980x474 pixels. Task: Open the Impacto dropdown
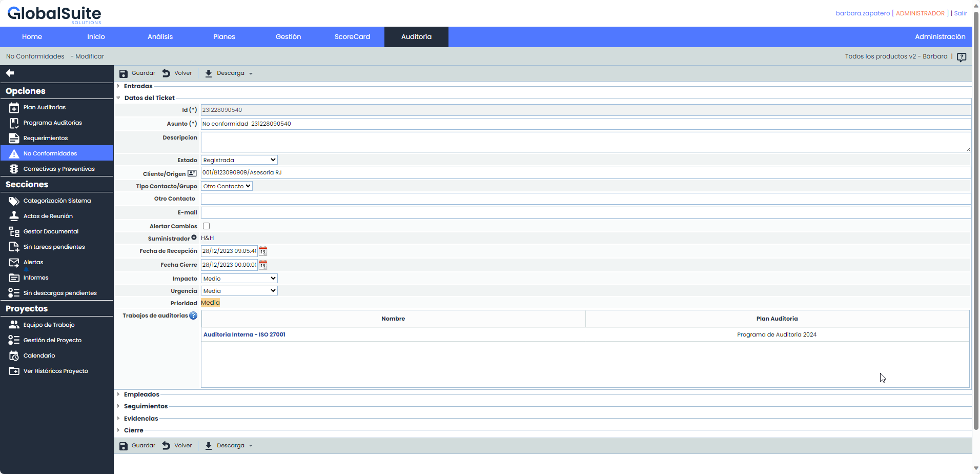(x=239, y=279)
